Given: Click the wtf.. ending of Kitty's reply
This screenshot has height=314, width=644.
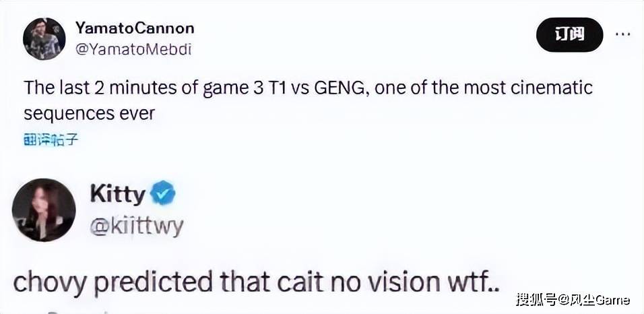Looking at the screenshot, I should click(473, 282).
